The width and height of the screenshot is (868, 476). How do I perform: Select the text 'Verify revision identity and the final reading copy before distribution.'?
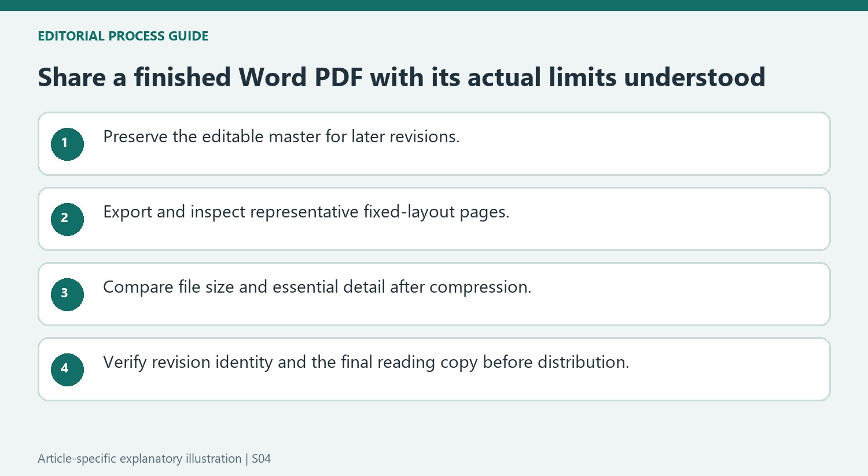point(366,363)
